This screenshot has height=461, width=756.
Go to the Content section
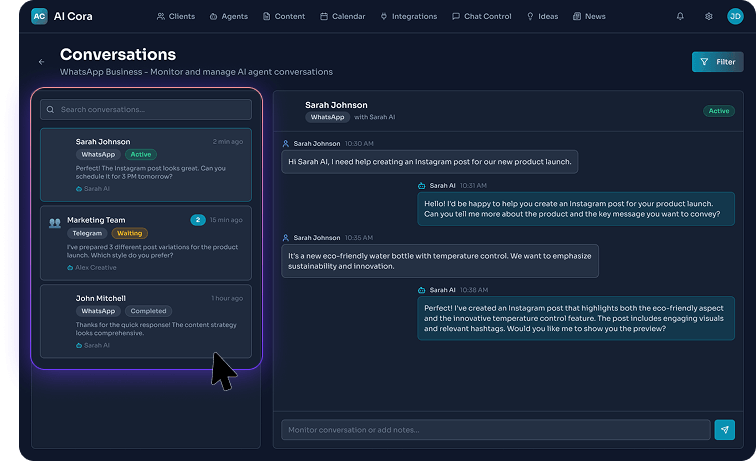(x=284, y=16)
